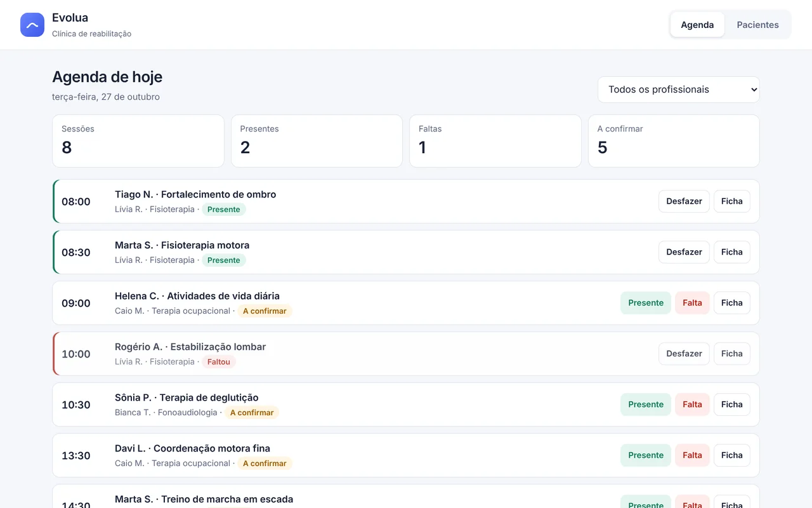Undo Tiago N.'s presence with Desfazer

click(x=684, y=201)
